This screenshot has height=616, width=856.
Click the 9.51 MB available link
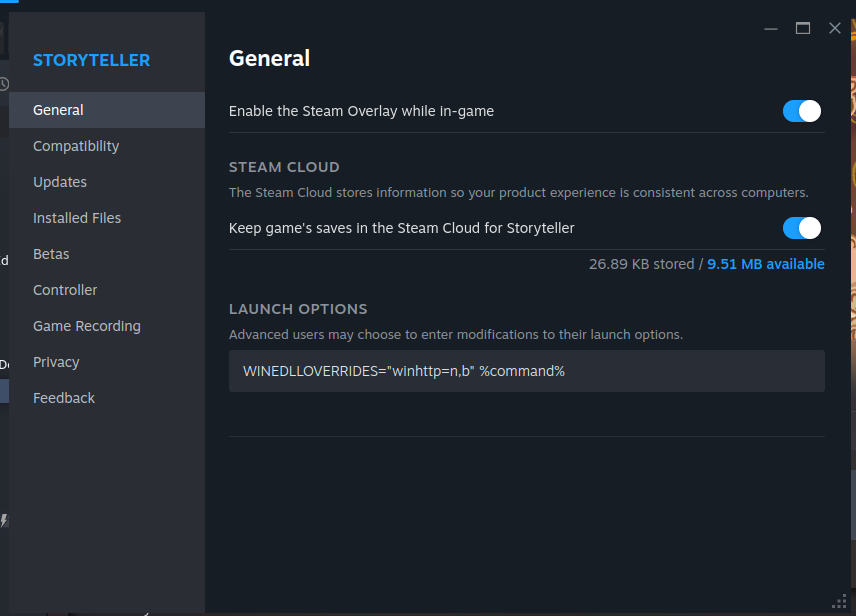(765, 264)
